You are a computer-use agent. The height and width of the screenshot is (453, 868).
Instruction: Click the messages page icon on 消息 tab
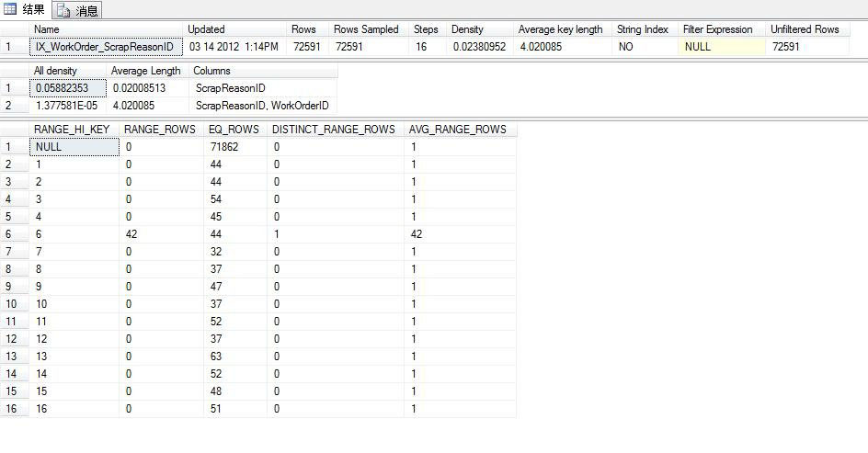(x=63, y=10)
